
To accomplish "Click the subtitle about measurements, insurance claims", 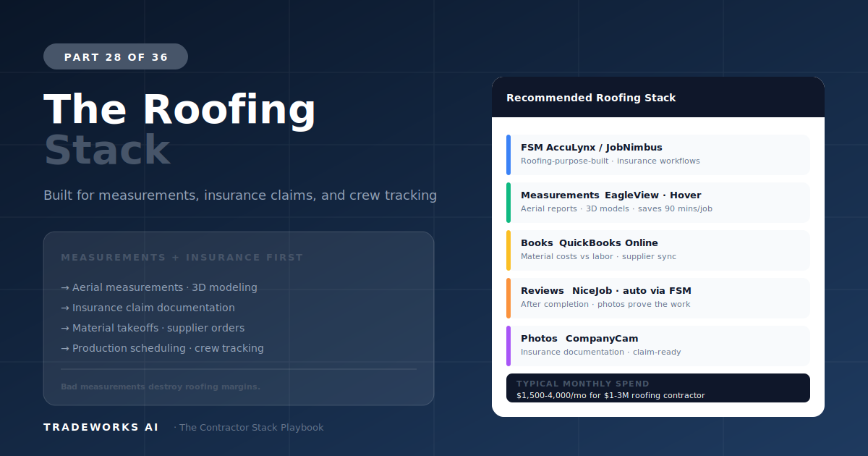I will [240, 195].
